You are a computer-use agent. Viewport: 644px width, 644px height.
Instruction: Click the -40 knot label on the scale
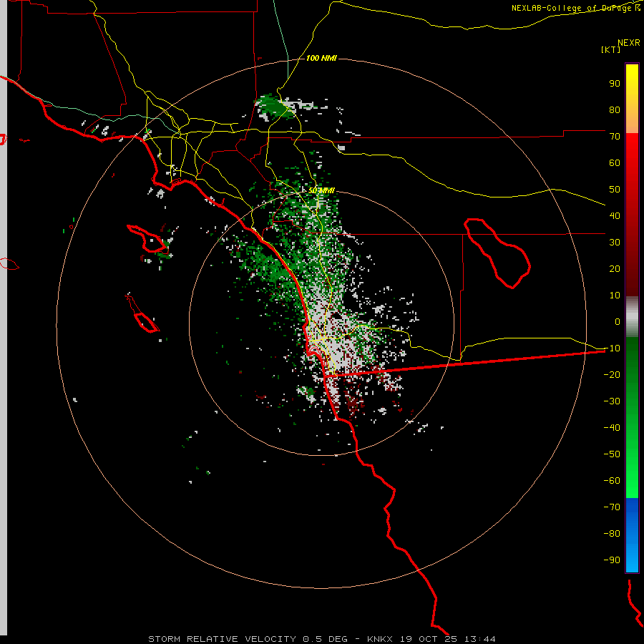click(612, 428)
